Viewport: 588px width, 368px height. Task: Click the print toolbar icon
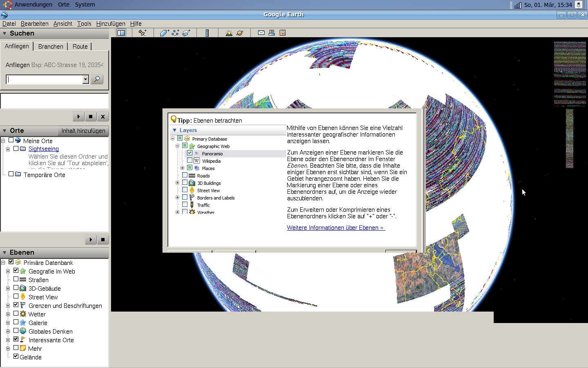pyautogui.click(x=272, y=33)
